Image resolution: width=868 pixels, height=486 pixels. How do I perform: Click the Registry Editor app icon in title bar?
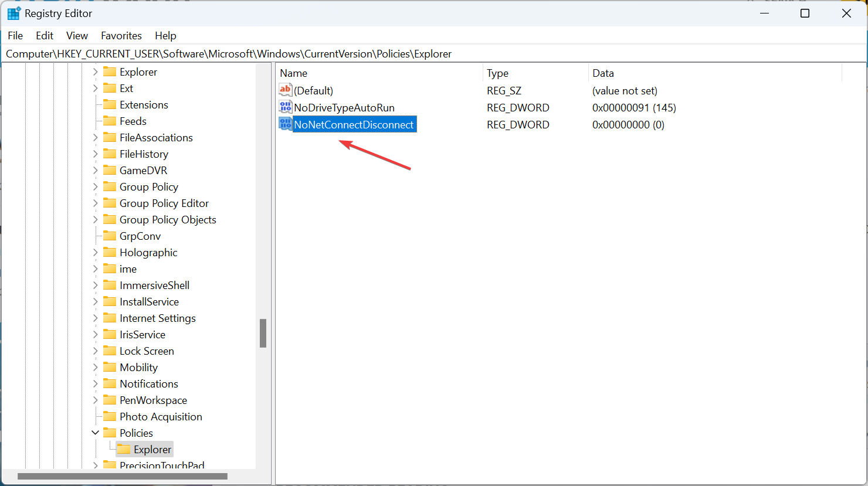coord(13,13)
